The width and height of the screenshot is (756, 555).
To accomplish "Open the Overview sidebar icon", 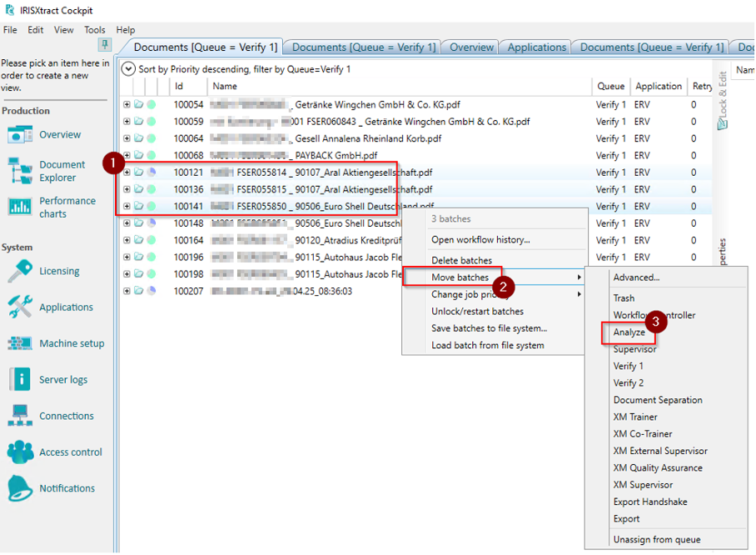I will point(20,135).
